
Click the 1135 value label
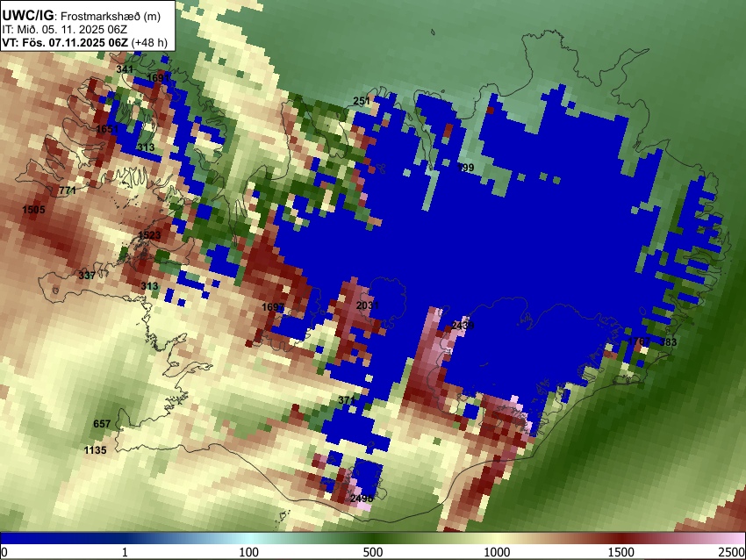pos(95,450)
